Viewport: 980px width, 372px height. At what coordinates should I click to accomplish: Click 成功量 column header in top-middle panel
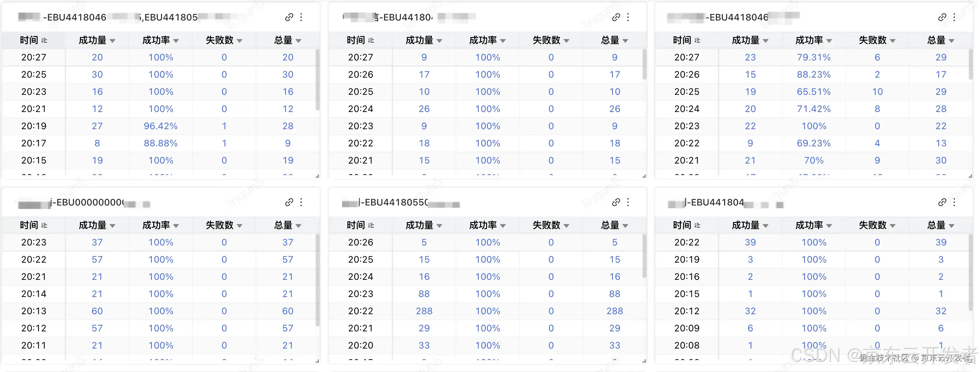coord(419,40)
